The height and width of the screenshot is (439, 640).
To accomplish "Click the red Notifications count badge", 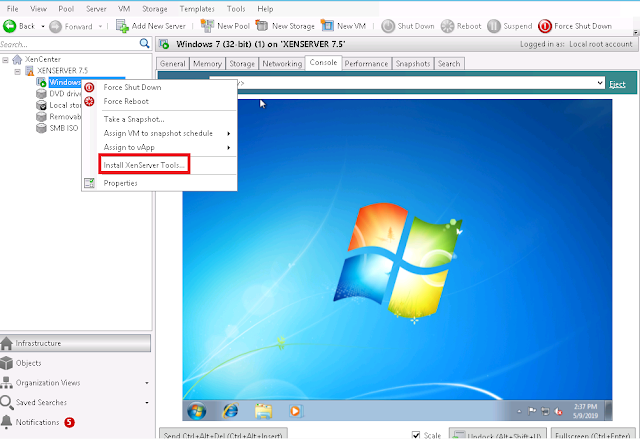I will [x=69, y=422].
